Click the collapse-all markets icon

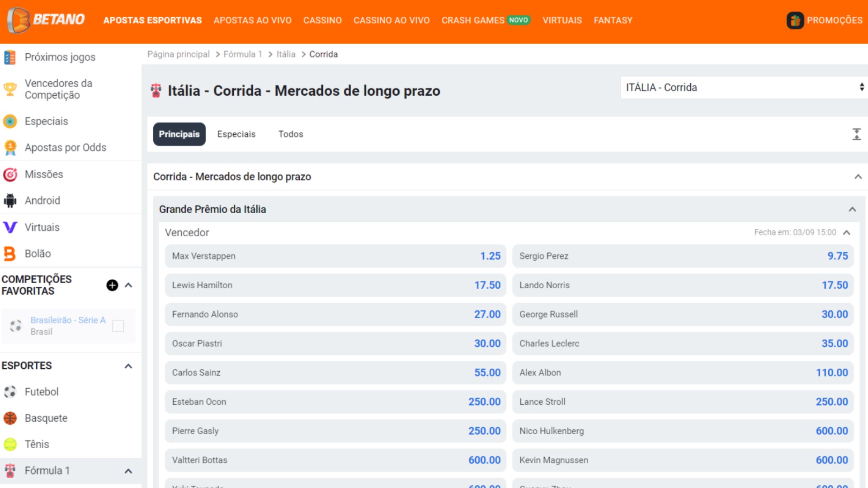[856, 134]
